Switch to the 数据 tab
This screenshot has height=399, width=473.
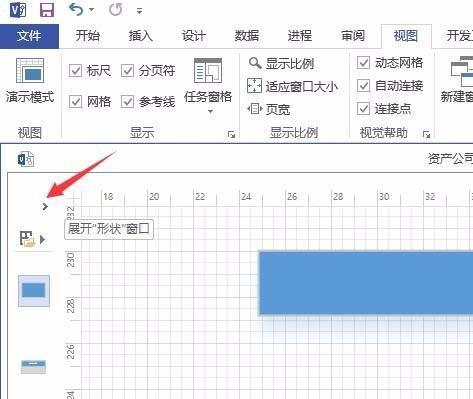247,36
